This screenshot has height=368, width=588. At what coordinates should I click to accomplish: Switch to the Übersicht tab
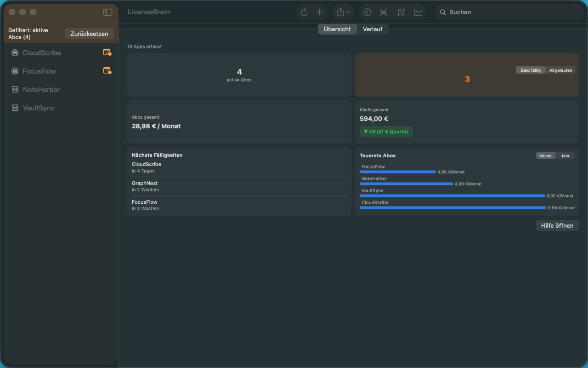[x=337, y=29]
